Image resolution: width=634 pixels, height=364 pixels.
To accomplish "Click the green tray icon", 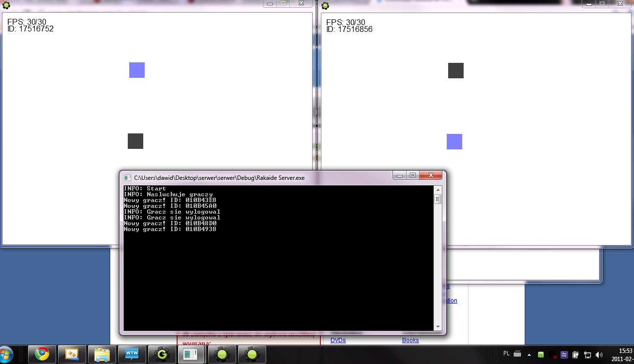I will [x=541, y=355].
